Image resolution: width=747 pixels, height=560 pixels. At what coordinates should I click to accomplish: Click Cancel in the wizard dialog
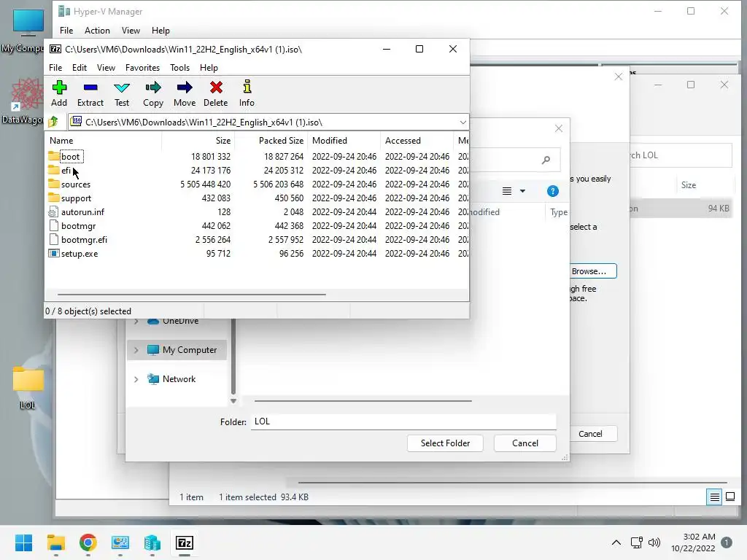[x=591, y=434]
